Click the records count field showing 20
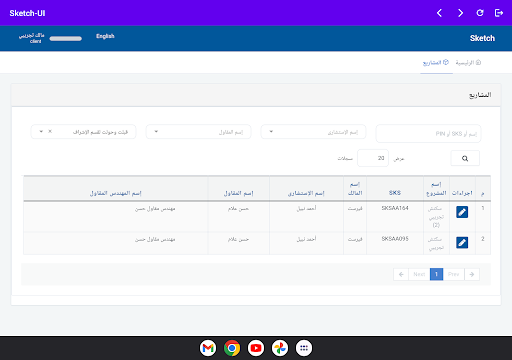Viewport: 512px width, 360px height. pyautogui.click(x=373, y=158)
